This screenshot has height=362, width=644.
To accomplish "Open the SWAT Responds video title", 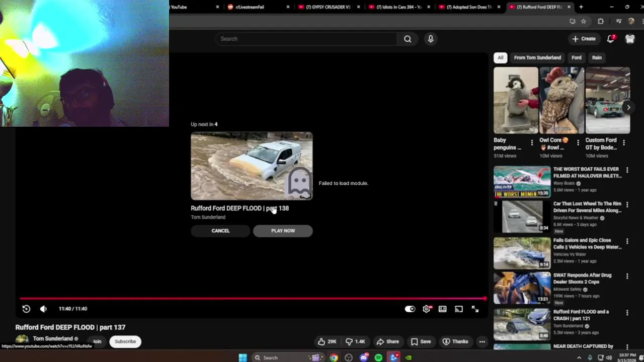I will pos(583,279).
